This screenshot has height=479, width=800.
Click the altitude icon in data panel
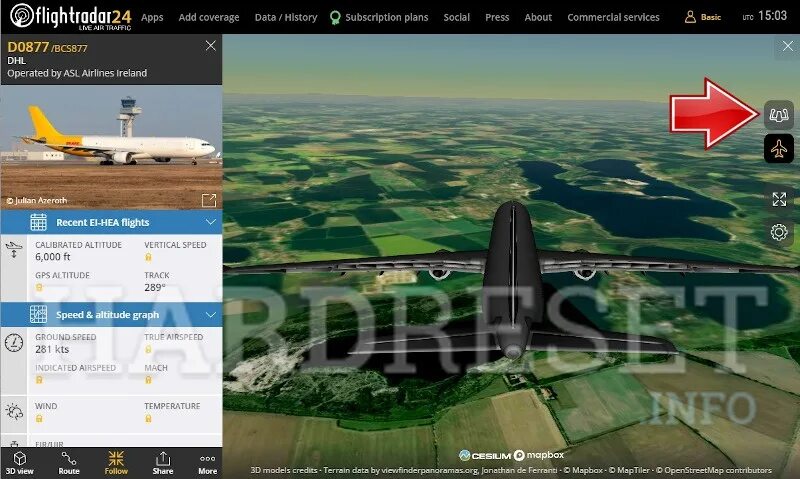tap(14, 249)
